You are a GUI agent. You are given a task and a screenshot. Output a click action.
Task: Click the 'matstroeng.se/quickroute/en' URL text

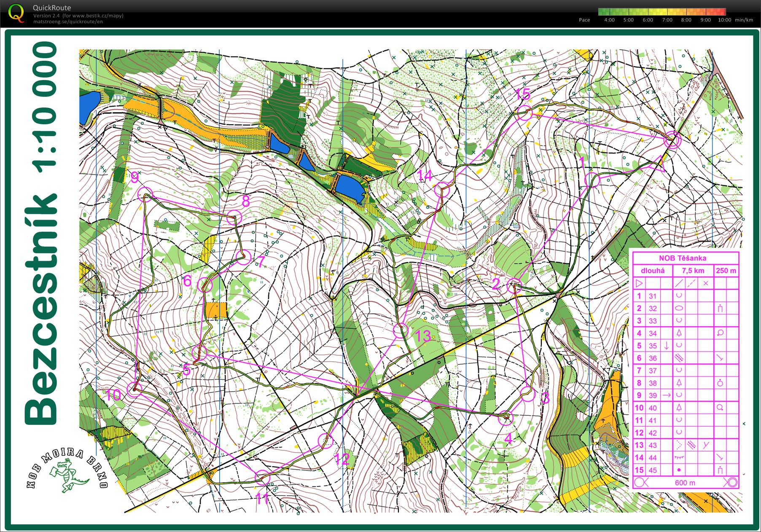68,21
